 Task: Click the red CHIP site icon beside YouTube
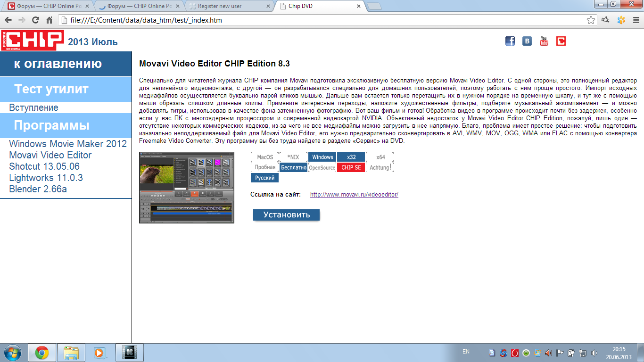(561, 41)
